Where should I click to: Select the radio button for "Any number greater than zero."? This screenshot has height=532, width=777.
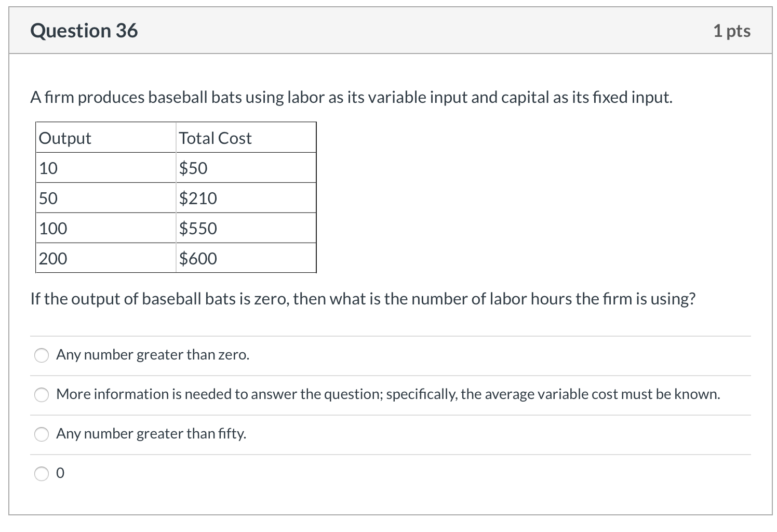click(x=42, y=355)
